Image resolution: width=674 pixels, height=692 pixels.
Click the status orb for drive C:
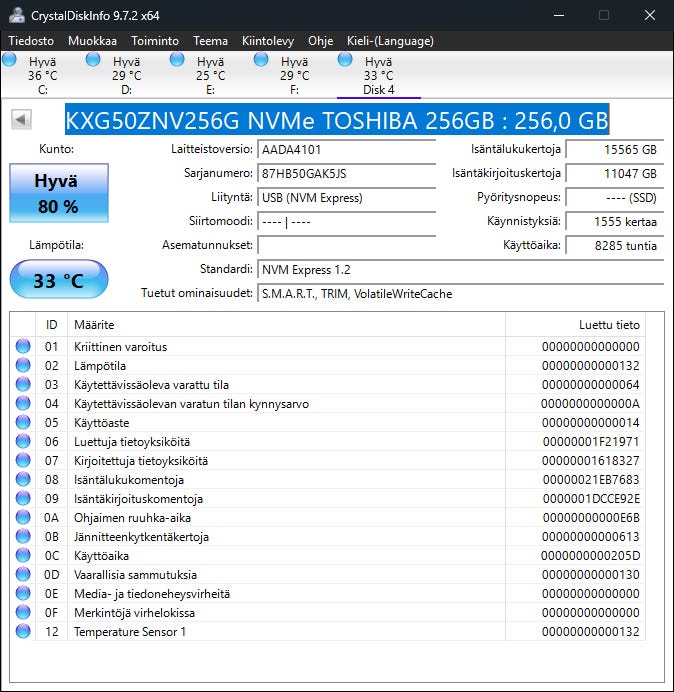click(10, 60)
